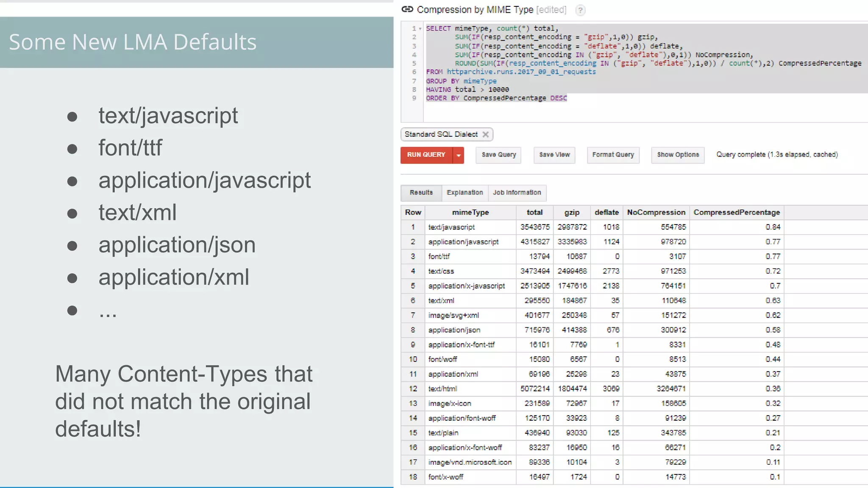Click deflate value 2773 for text/css
868x488 pixels.
click(x=606, y=271)
